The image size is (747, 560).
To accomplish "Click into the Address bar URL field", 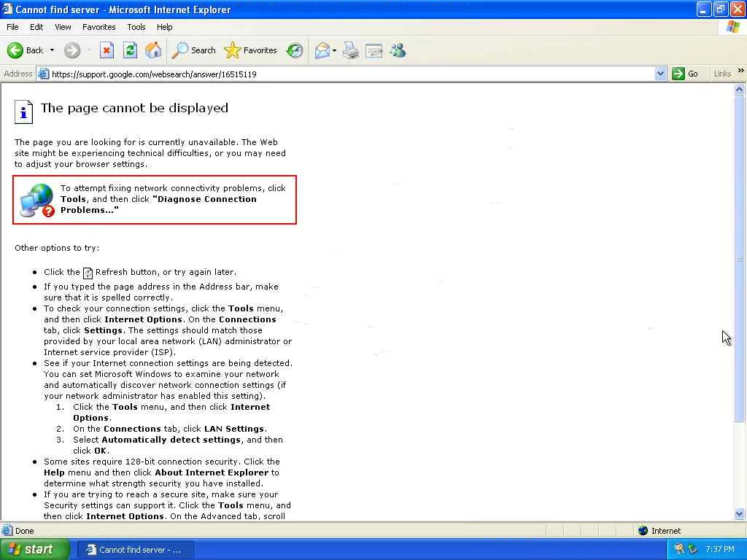I will tap(350, 74).
